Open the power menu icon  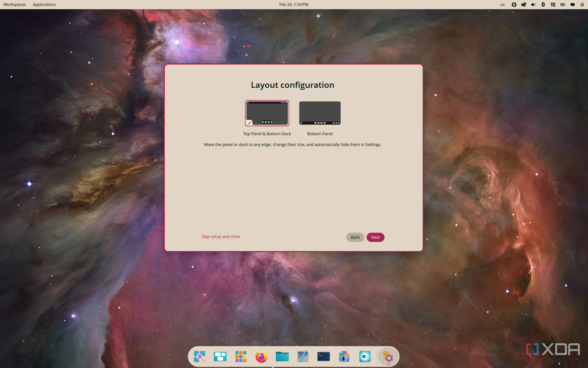[x=582, y=4]
